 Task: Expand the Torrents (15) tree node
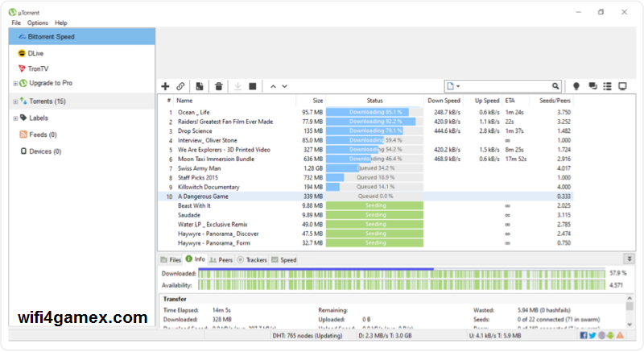(15, 101)
